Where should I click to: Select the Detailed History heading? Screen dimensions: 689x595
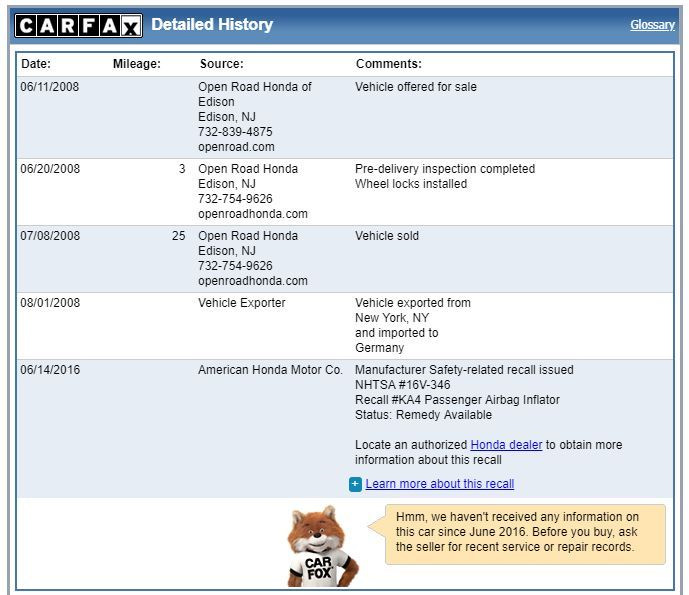tap(212, 25)
